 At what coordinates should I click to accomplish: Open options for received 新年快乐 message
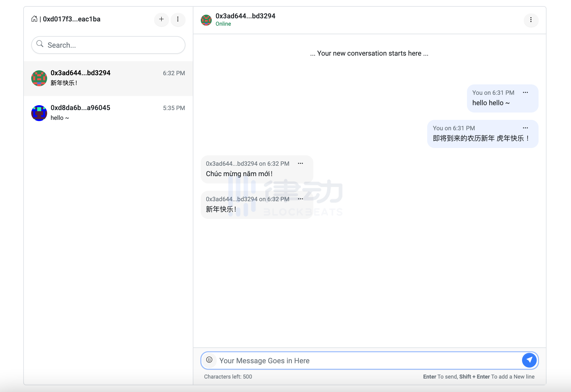[300, 199]
